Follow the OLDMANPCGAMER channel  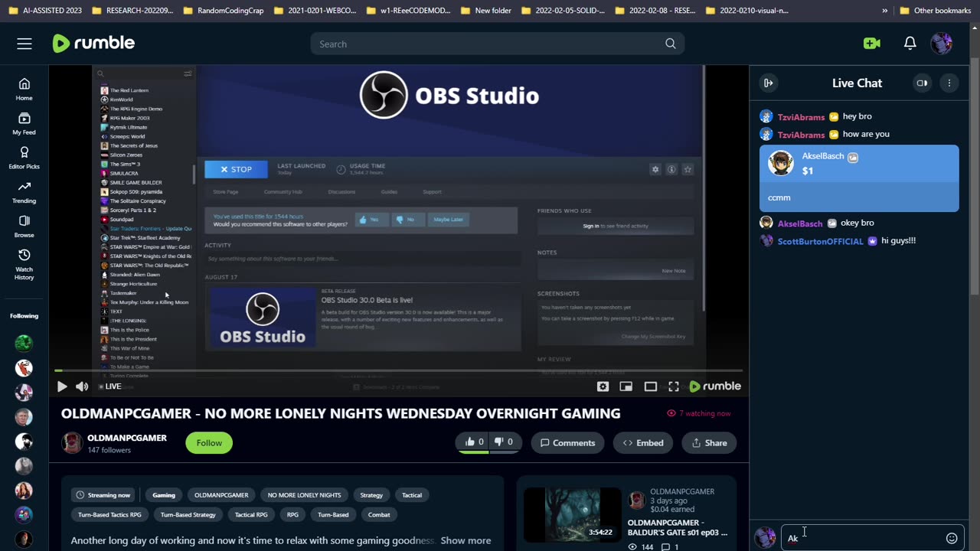pyautogui.click(x=209, y=442)
